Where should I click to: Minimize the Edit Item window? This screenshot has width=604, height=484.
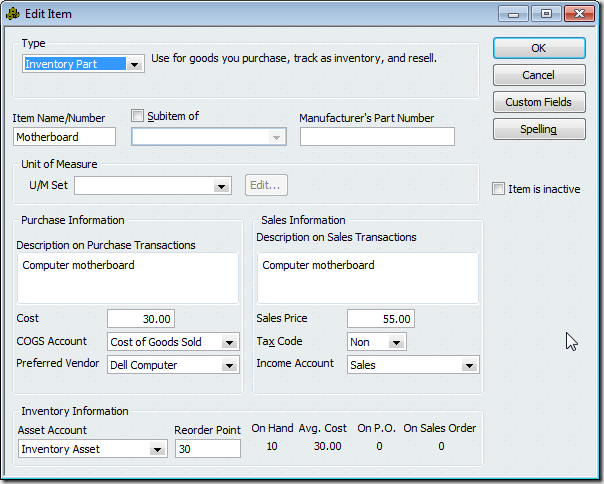513,14
